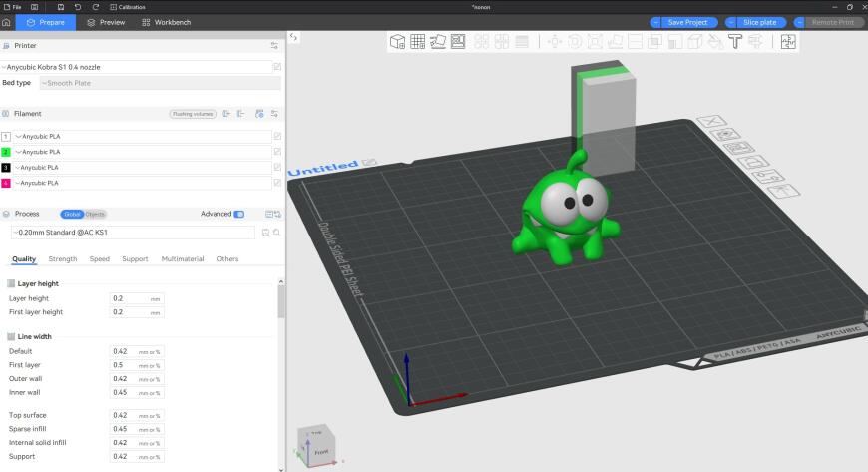Open the Save Project dropdown arrow
The height and width of the screenshot is (472, 868).
click(655, 22)
